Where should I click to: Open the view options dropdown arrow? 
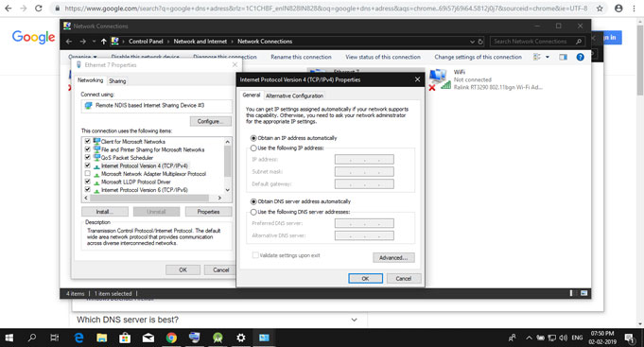coord(548,57)
